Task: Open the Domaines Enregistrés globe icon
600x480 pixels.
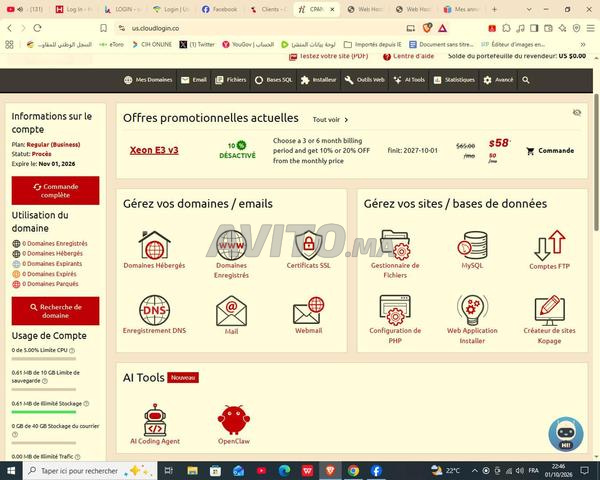Action: pyautogui.click(x=231, y=245)
